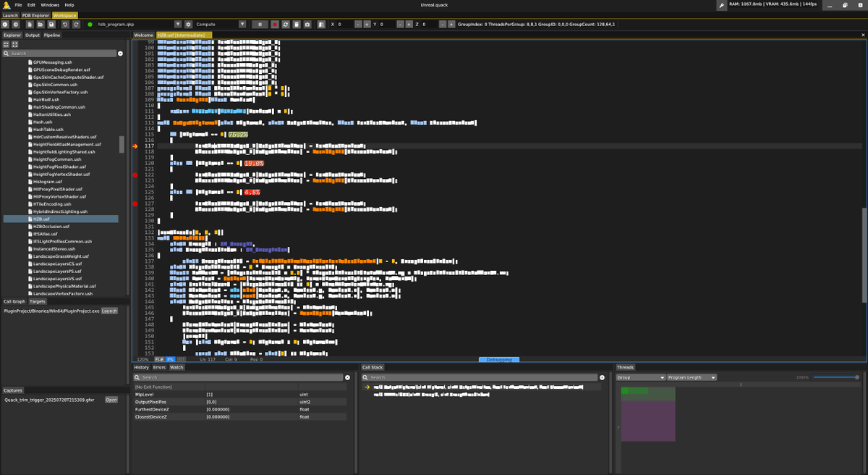This screenshot has width=868, height=475.
Task: Click the refresh icon next to the stop button
Action: 286,24
